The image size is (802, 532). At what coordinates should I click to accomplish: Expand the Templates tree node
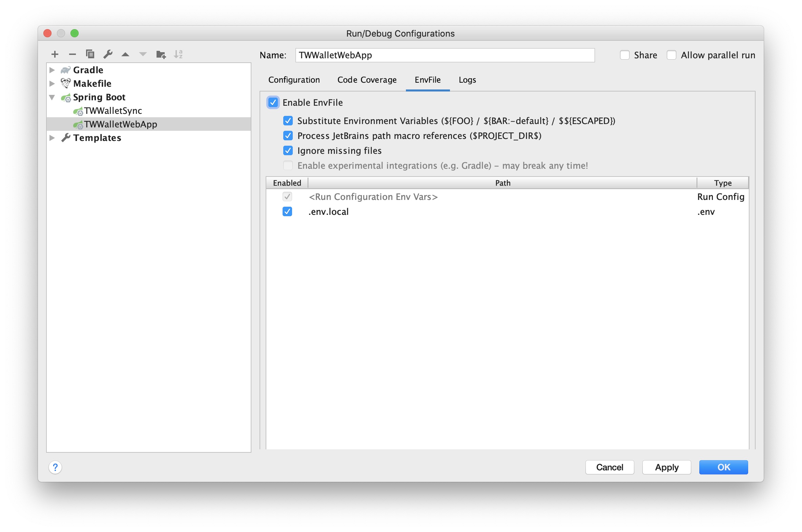click(52, 138)
